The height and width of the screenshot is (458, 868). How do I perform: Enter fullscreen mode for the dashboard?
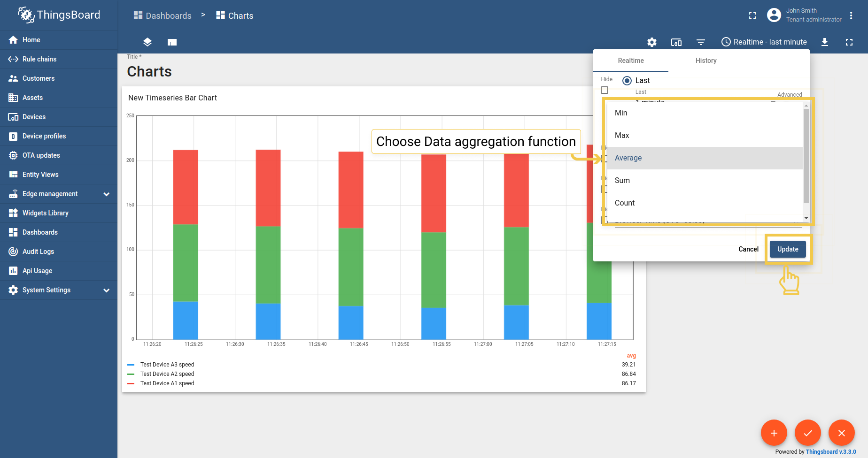click(849, 42)
